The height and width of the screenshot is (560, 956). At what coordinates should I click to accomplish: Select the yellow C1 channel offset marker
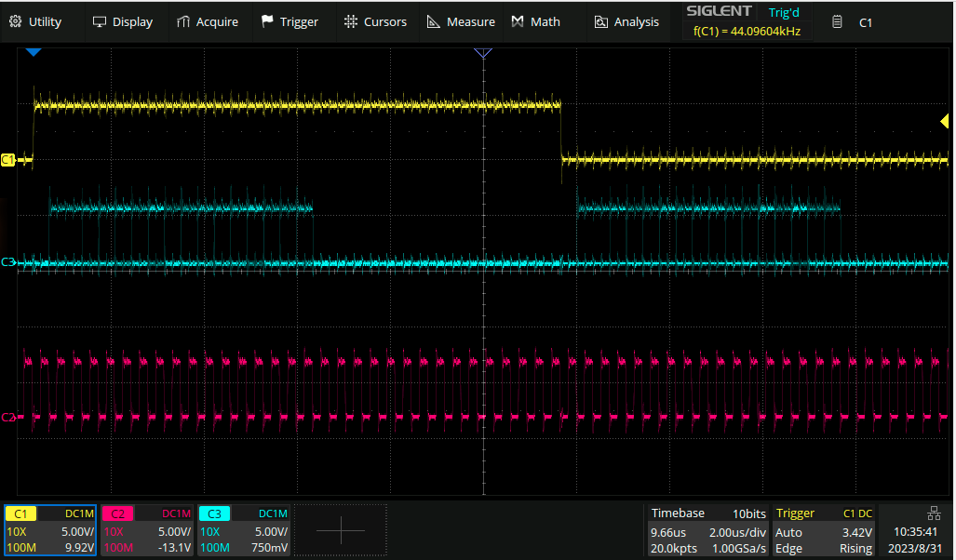click(8, 160)
